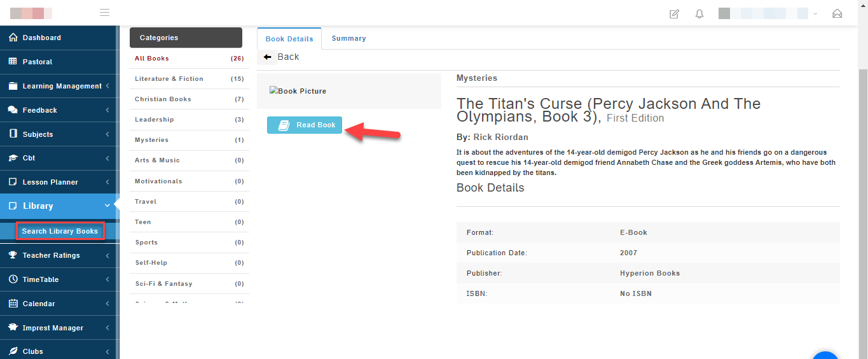Viewport: 868px width, 359px height.
Task: Click the Imprest Manager piggy bank icon
Action: point(13,328)
